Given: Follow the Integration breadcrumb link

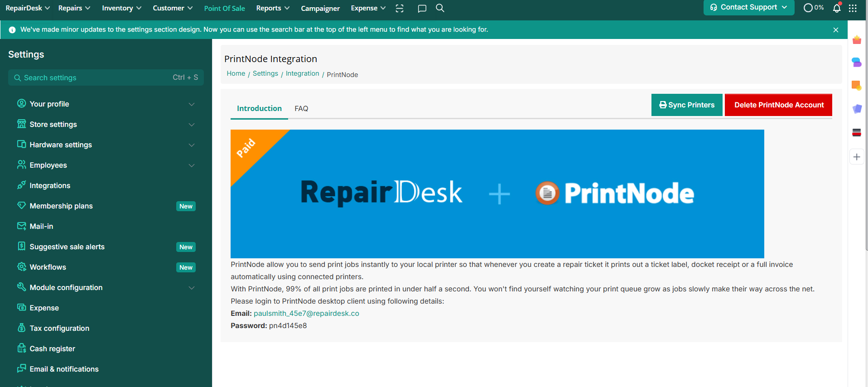Looking at the screenshot, I should pyautogui.click(x=302, y=73).
